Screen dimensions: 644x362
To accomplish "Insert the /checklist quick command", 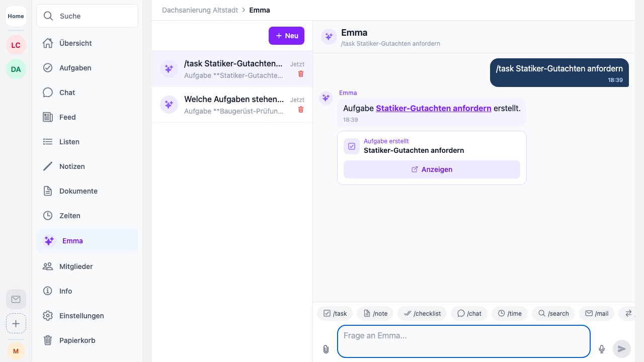I will [422, 313].
